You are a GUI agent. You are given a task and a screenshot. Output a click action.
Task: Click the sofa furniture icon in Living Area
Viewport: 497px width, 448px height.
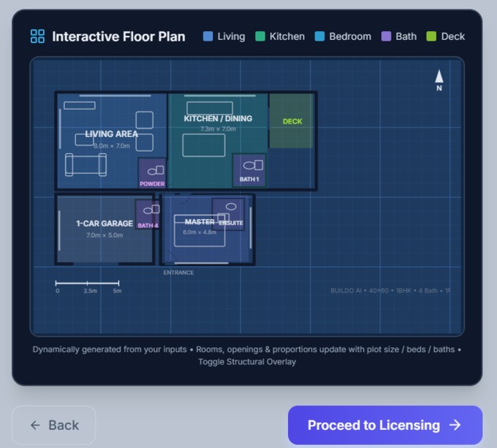[x=85, y=165]
